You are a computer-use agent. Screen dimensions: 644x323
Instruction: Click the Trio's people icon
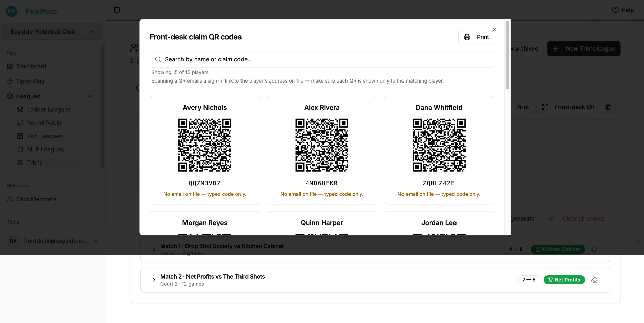coord(20,162)
